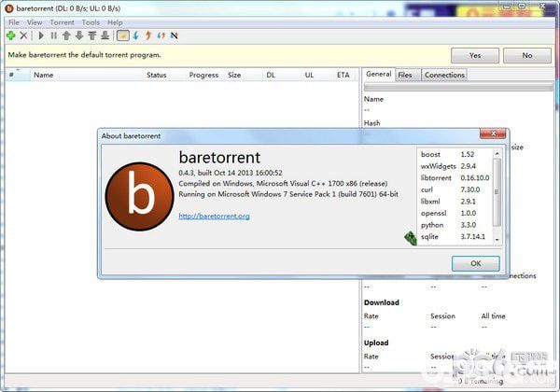Screen dimensions: 560x392
Task: Sort by the # column header
Action: pos(18,75)
